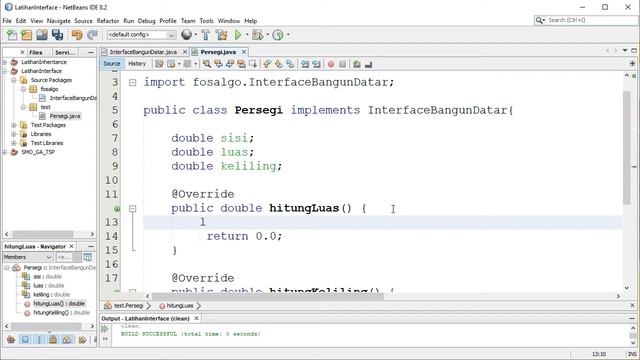Open the default config dropdown
This screenshot has height=360, width=640.
(x=142, y=35)
